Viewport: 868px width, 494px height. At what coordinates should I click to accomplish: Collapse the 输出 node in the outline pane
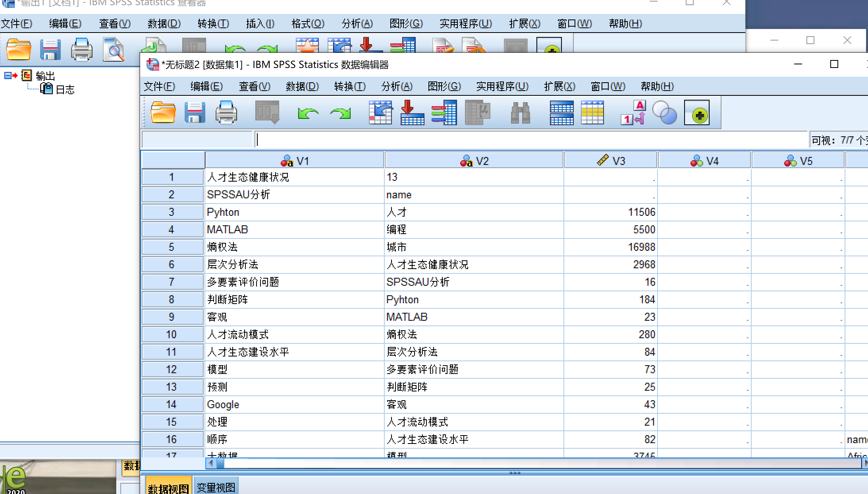pos(7,75)
